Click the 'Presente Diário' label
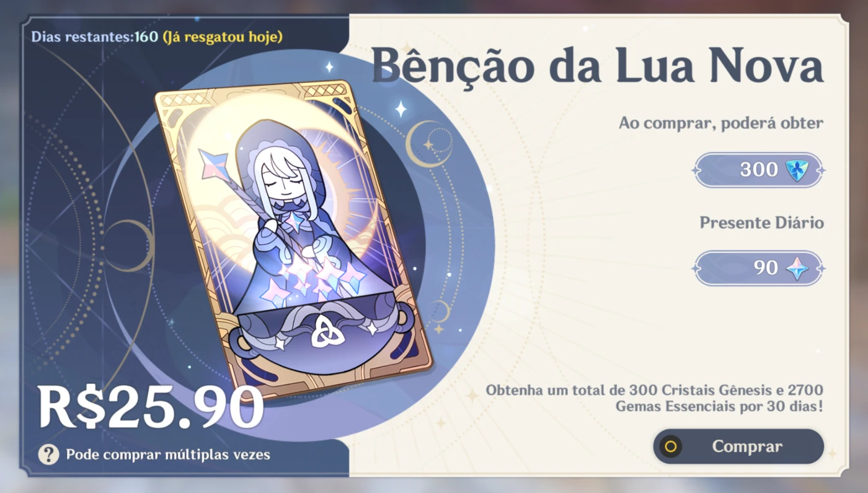Screen dimensions: 868x493 [761, 223]
